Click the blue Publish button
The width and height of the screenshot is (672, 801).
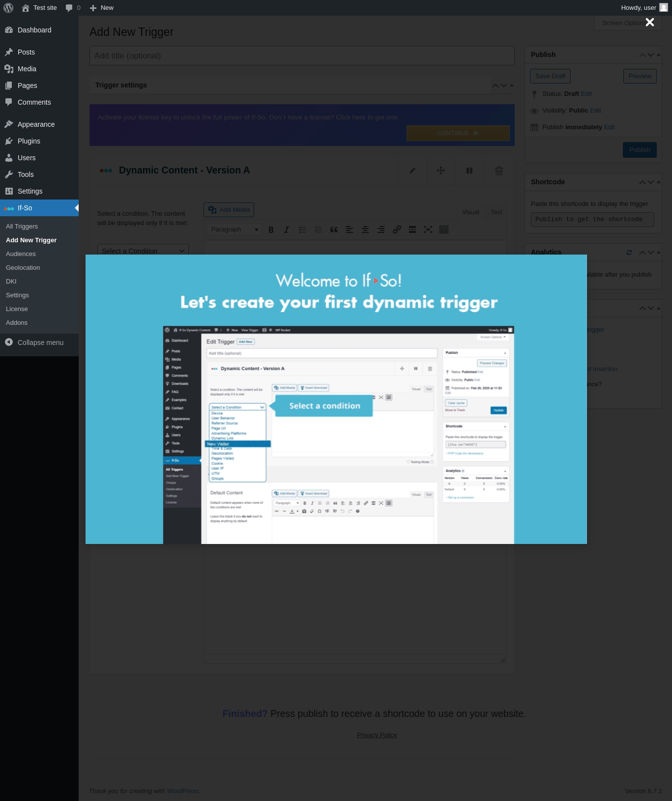click(640, 150)
